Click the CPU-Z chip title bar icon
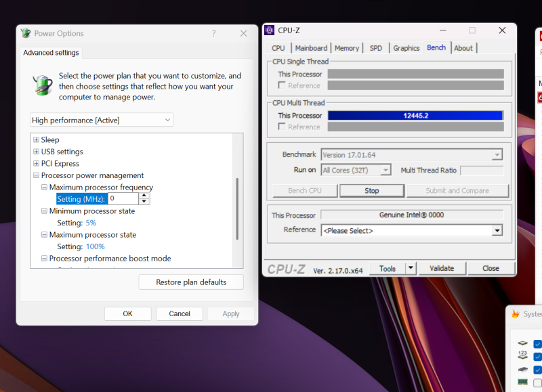 (269, 30)
